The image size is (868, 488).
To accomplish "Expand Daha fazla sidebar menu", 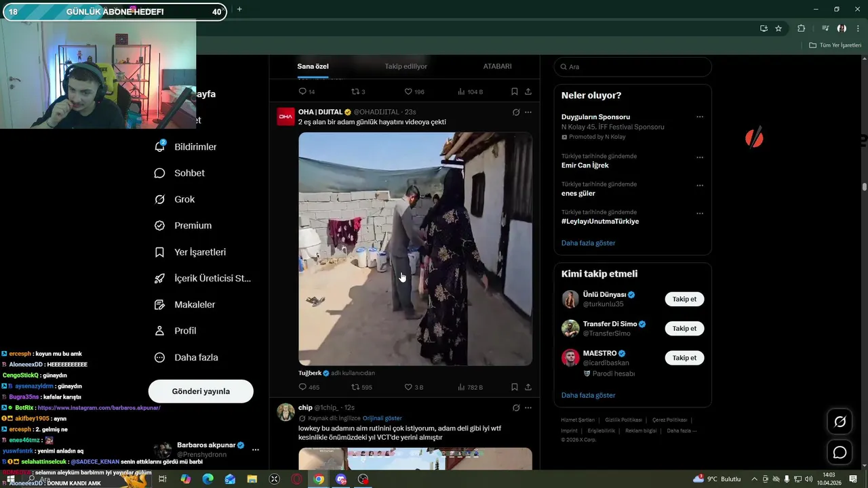I will pyautogui.click(x=186, y=357).
